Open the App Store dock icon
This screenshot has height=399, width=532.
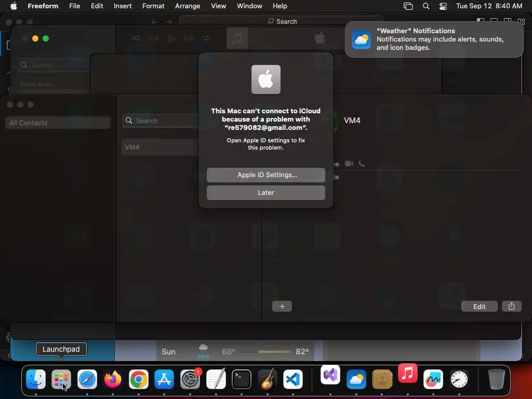click(x=164, y=379)
